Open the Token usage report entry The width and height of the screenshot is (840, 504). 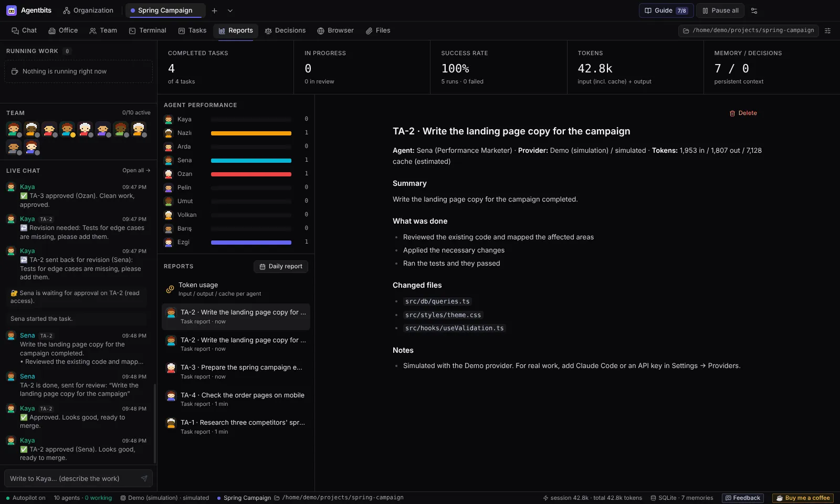point(236,289)
